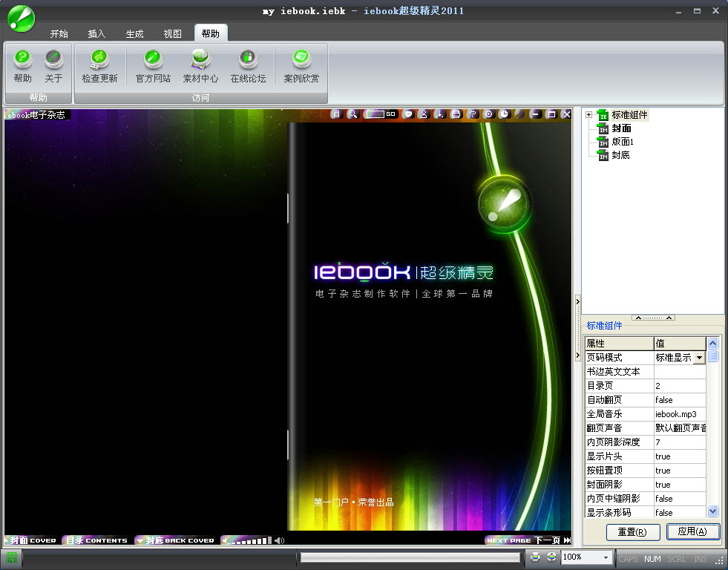Click the green save icon in the status bar

point(13,557)
